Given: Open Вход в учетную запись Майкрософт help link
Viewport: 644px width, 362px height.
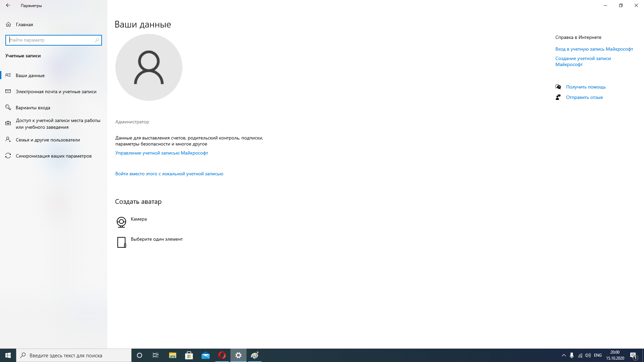Looking at the screenshot, I should [594, 49].
